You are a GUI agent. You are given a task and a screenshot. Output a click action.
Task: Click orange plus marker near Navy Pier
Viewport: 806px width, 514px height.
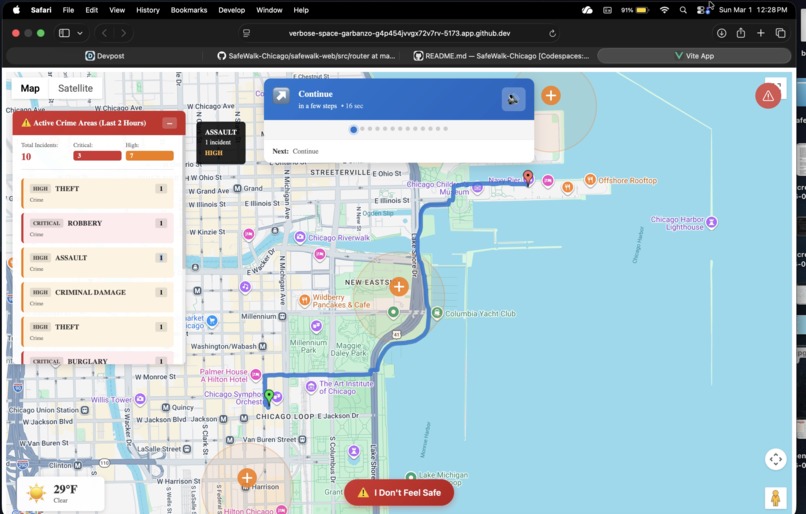pos(551,95)
